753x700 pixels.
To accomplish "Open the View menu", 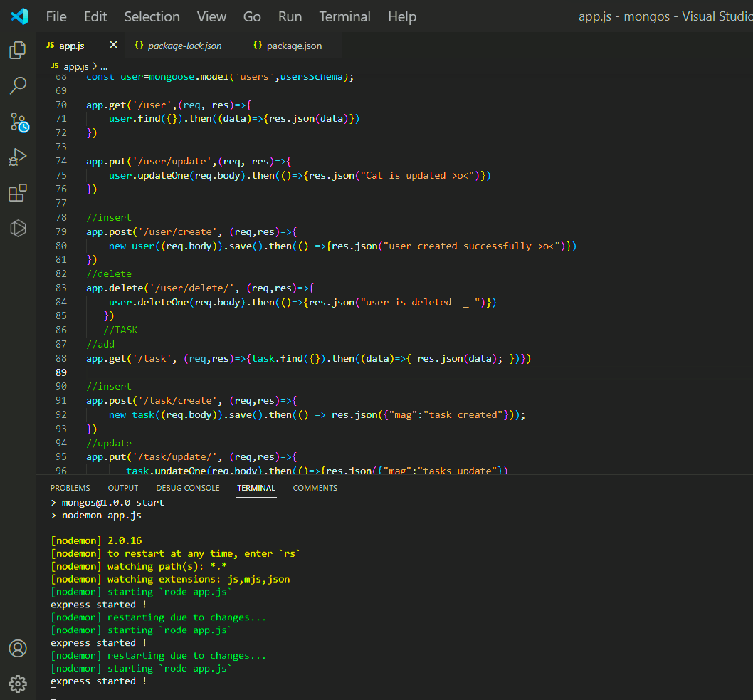I will (211, 17).
